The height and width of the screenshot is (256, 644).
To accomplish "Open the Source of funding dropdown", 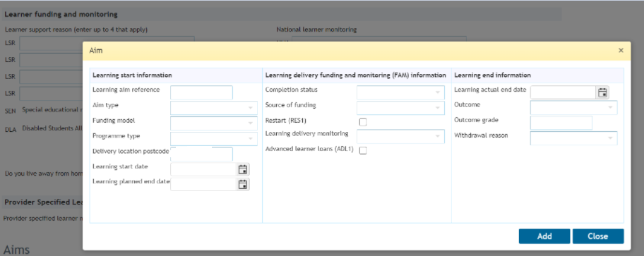I will [x=400, y=108].
